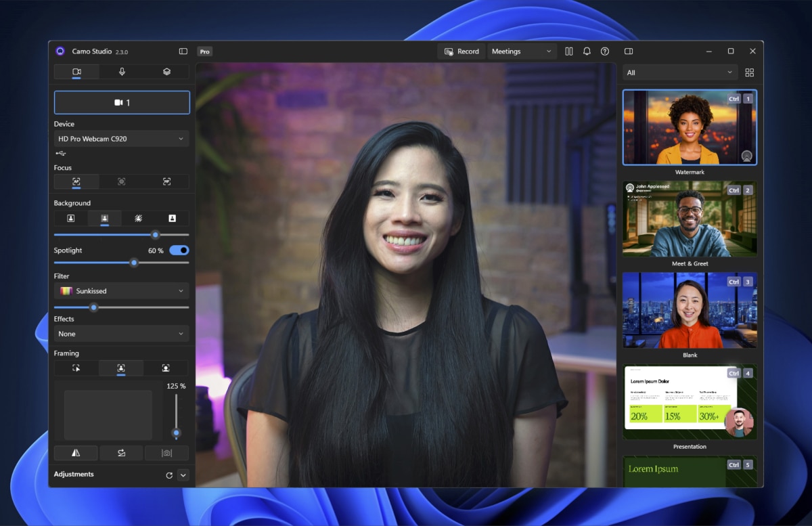
Task: Click the 125 % zoom value
Action: (176, 386)
